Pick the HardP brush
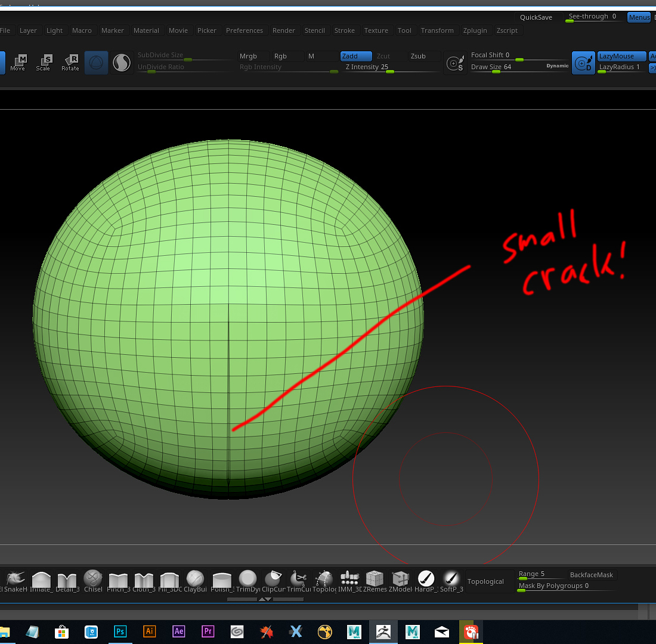Screen dimensions: 656x644 426,581
